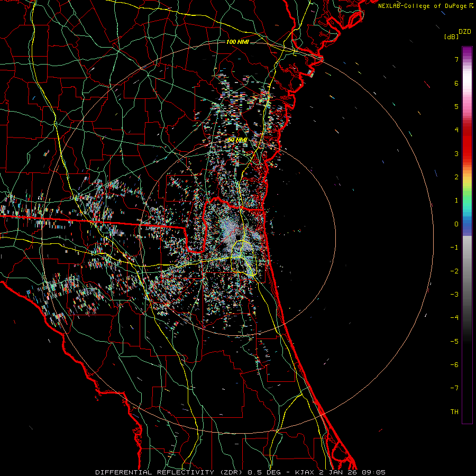Click the [dB] units label

click(452, 36)
